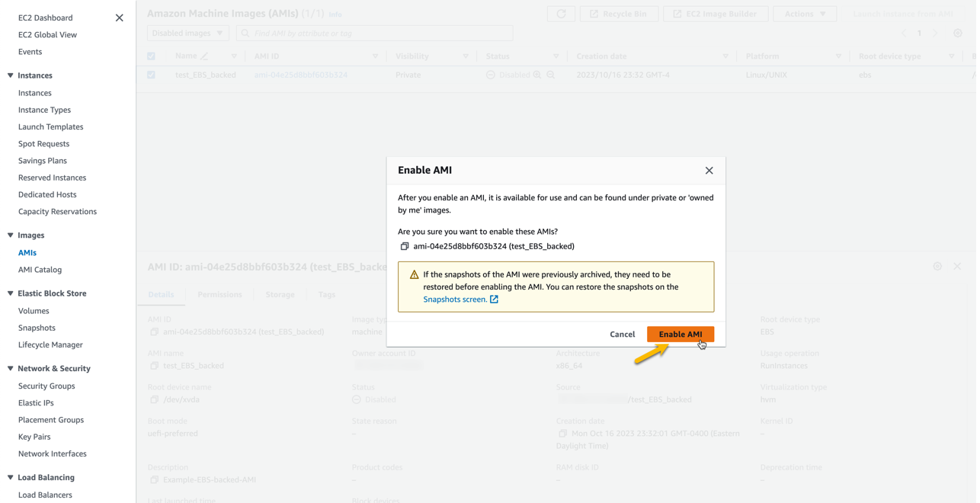Open the details panel settings gear
Image resolution: width=980 pixels, height=503 pixels.
[938, 266]
